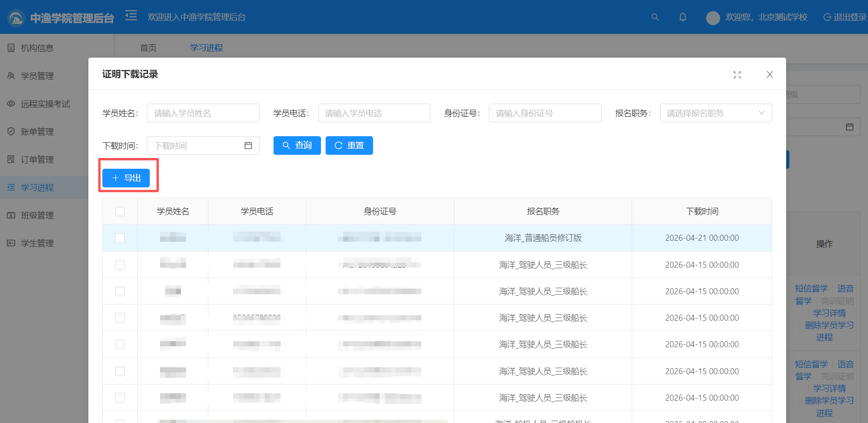Toggle fullscreen for the 证明下载记录 dialog
Viewport: 868px width, 423px height.
(737, 75)
